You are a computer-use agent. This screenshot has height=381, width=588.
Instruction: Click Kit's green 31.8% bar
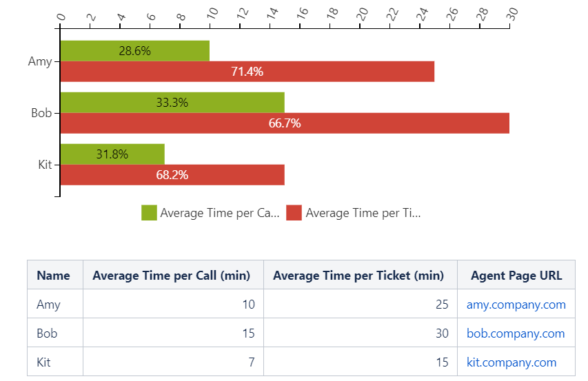(112, 154)
